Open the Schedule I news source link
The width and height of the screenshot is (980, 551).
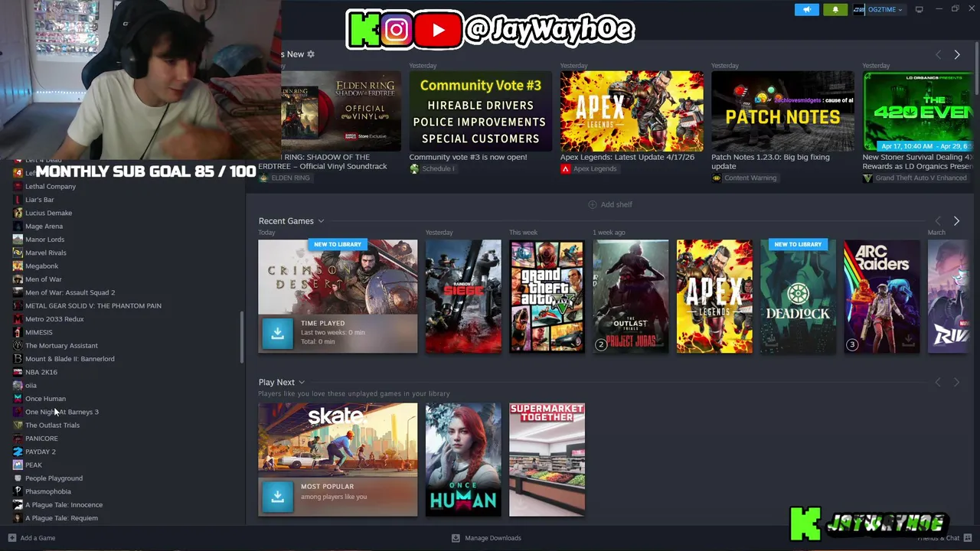pyautogui.click(x=438, y=168)
